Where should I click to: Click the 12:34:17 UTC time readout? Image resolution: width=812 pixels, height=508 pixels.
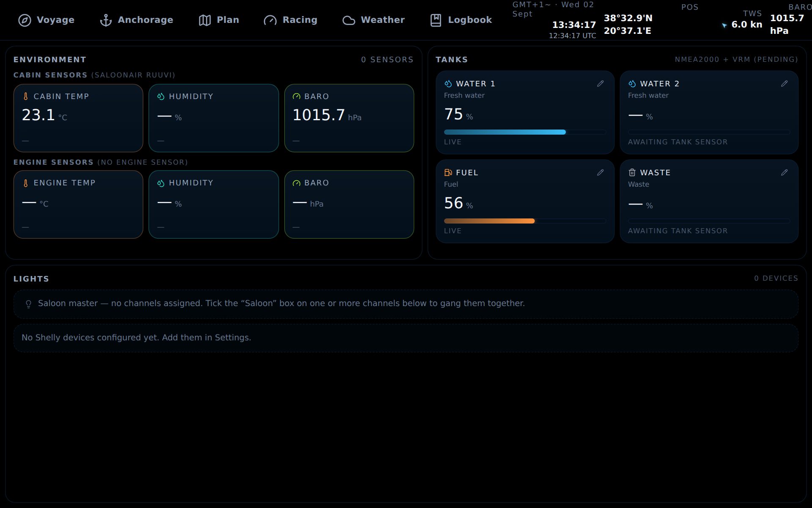pos(572,36)
